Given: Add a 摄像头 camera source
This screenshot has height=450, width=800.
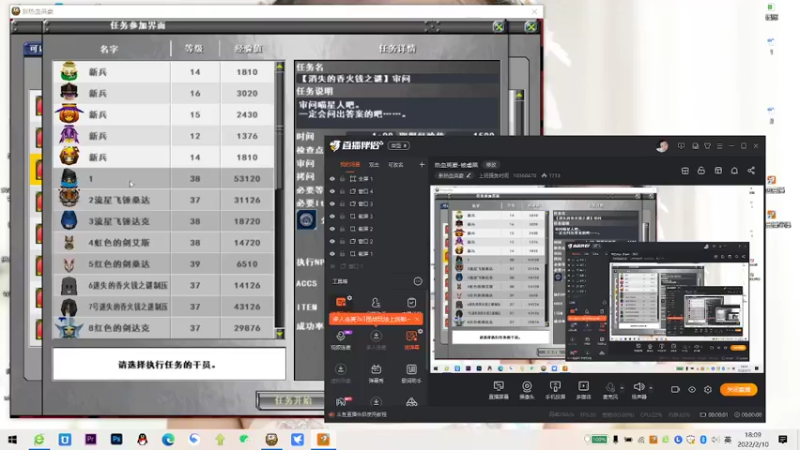Looking at the screenshot, I should pos(527,390).
